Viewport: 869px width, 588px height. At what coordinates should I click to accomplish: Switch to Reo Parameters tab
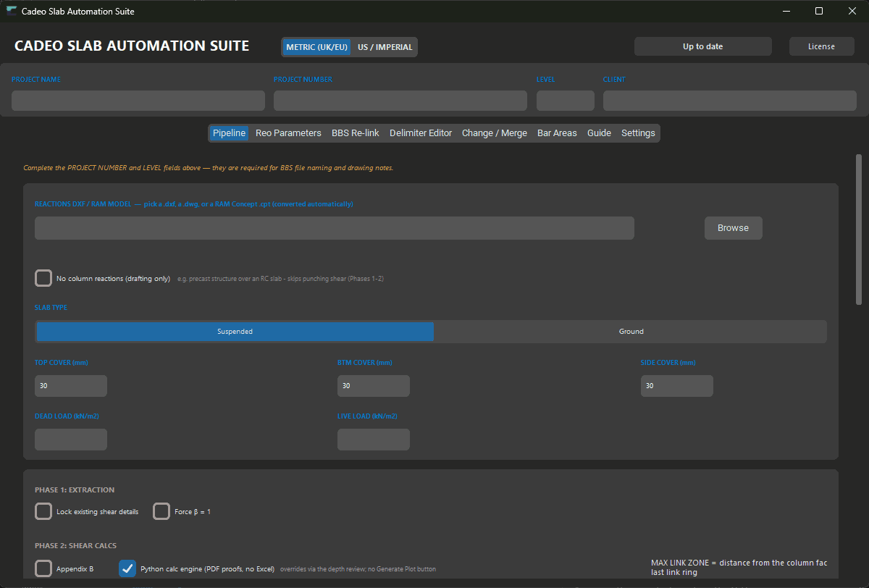[288, 133]
